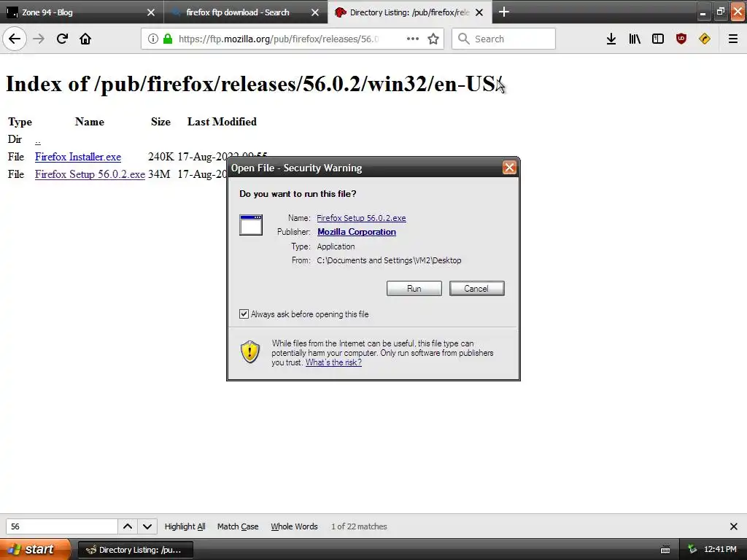Click the network tray icon near clock
This screenshot has height=560, width=747.
692,549
